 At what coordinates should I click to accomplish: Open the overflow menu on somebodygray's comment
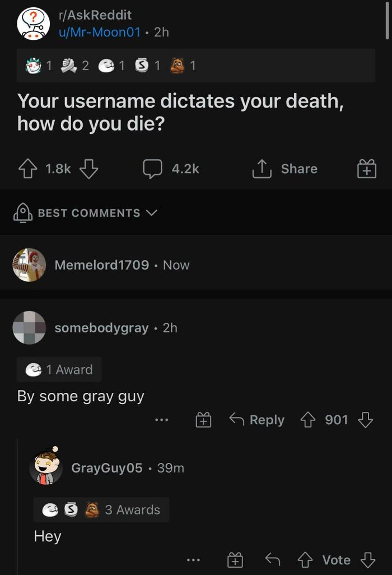(x=162, y=419)
